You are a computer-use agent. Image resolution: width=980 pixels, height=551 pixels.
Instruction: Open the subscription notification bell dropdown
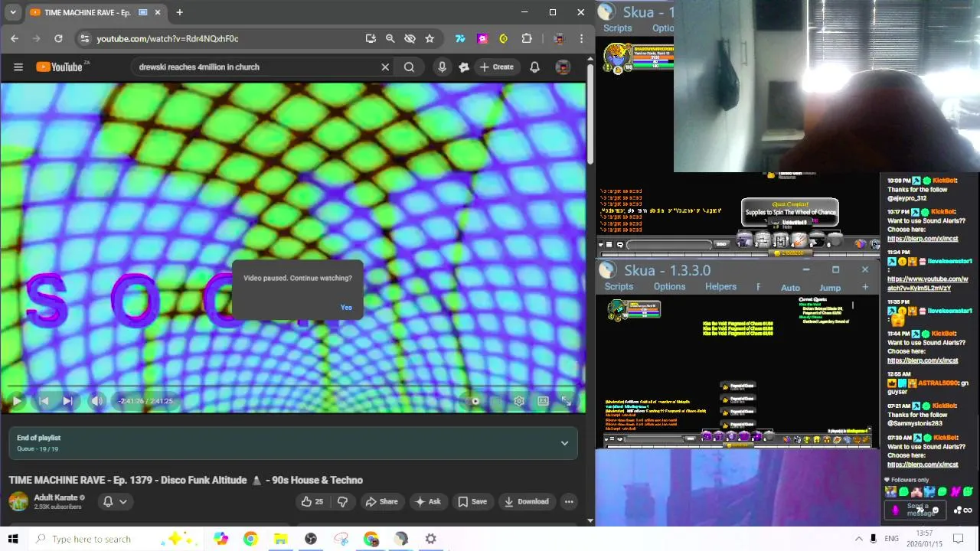click(x=115, y=502)
